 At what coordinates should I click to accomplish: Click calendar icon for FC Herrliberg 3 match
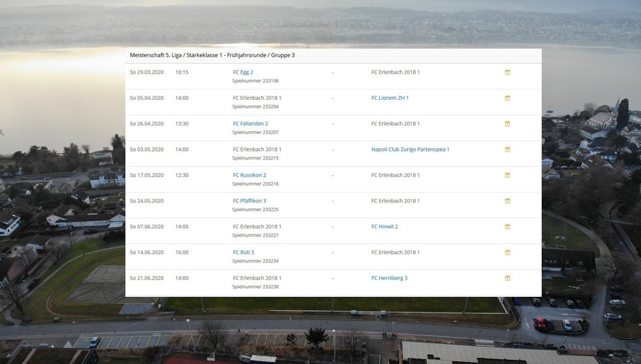507,278
